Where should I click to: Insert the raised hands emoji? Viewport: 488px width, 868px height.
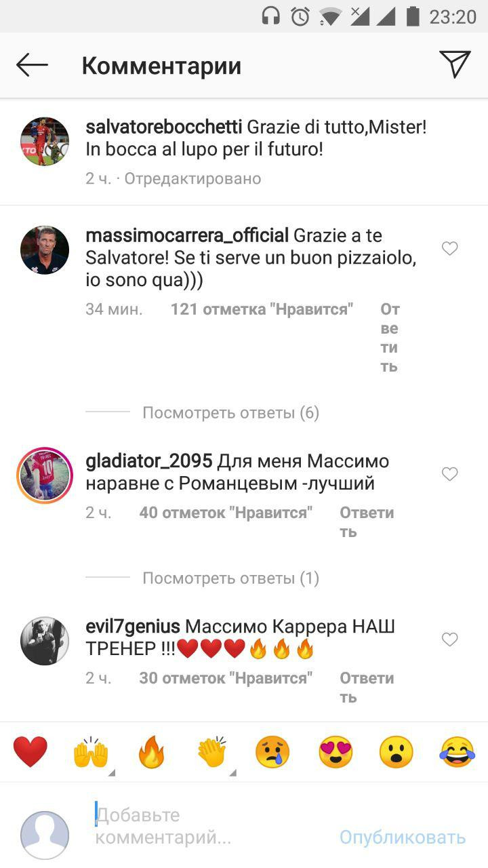pos(91,752)
